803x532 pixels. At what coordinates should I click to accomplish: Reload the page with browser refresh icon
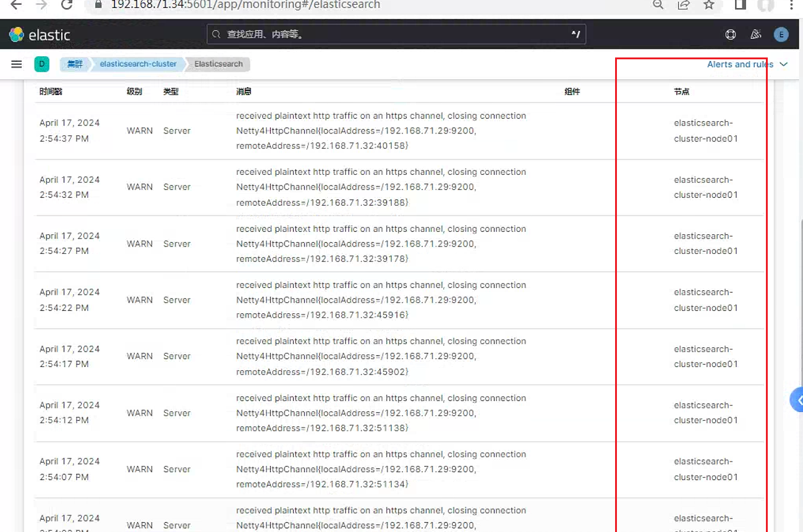[67, 5]
